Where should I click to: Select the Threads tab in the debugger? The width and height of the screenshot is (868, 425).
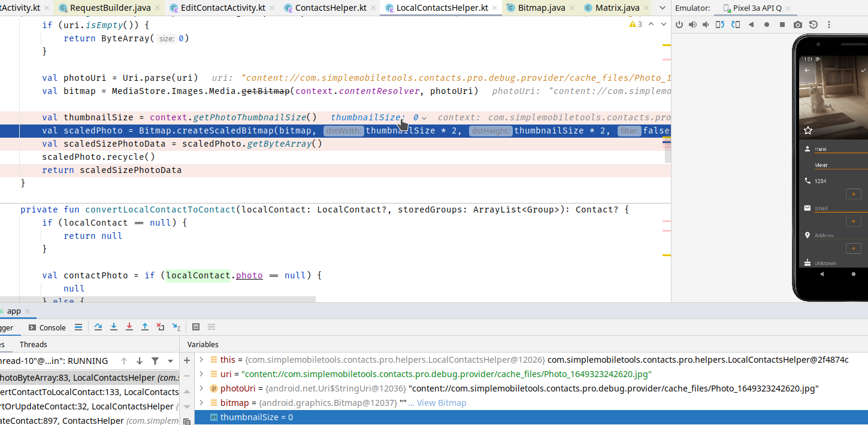[x=33, y=344]
